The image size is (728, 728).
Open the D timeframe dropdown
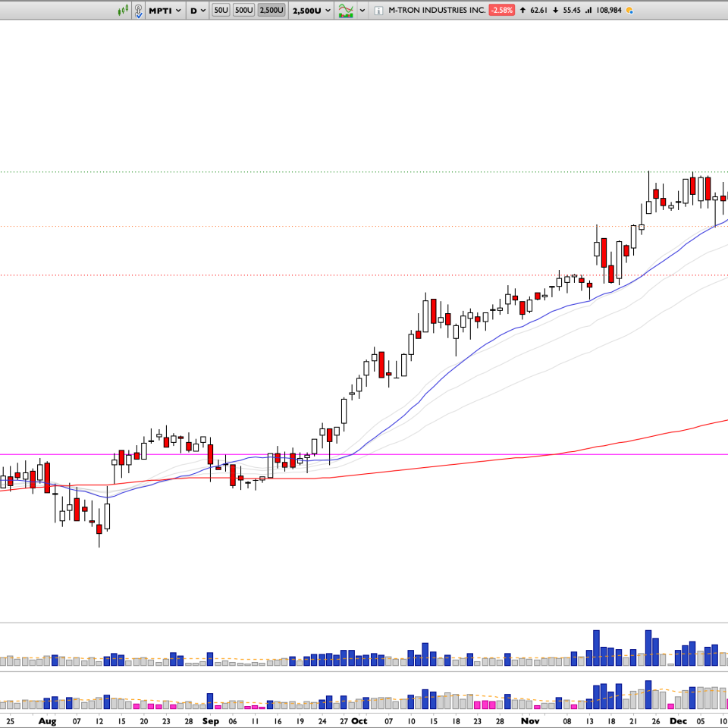click(198, 10)
